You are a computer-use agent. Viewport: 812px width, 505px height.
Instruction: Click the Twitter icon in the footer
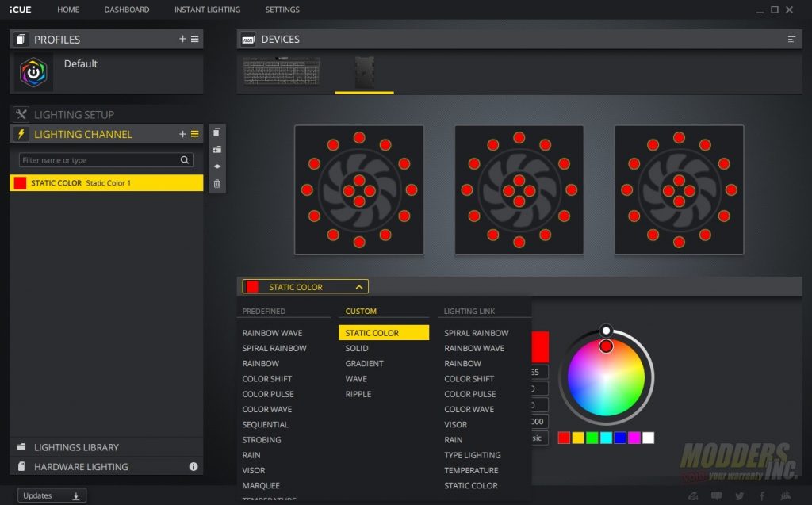740,495
